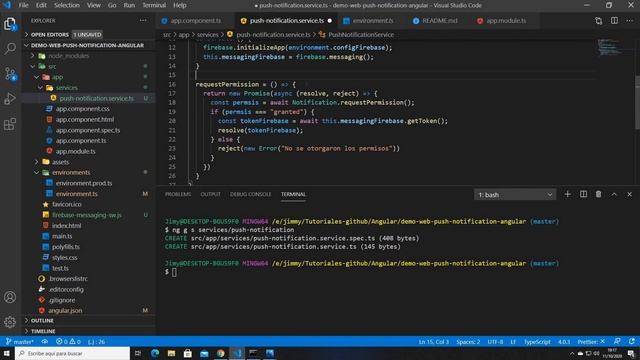
Task: Open notifications bell in status bar
Action: coord(632,342)
